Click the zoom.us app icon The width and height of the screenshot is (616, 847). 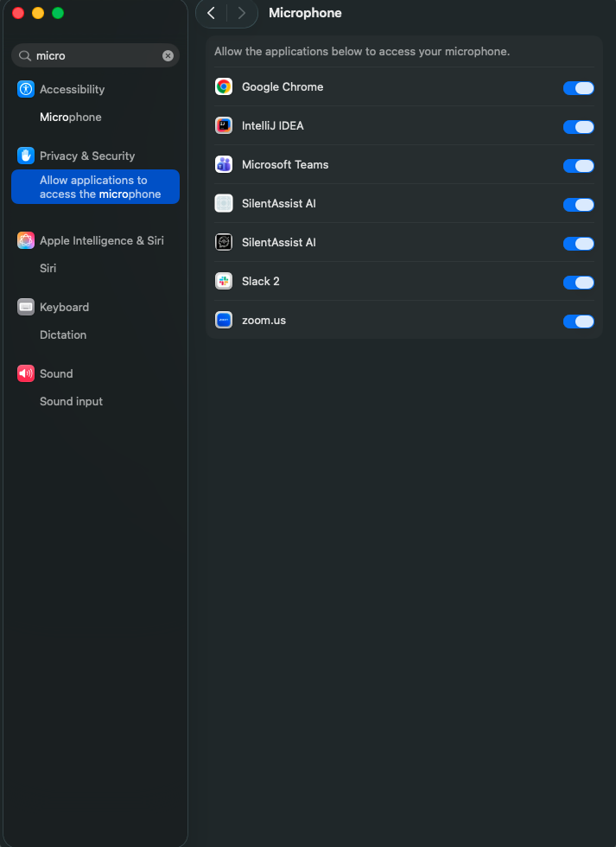click(224, 321)
